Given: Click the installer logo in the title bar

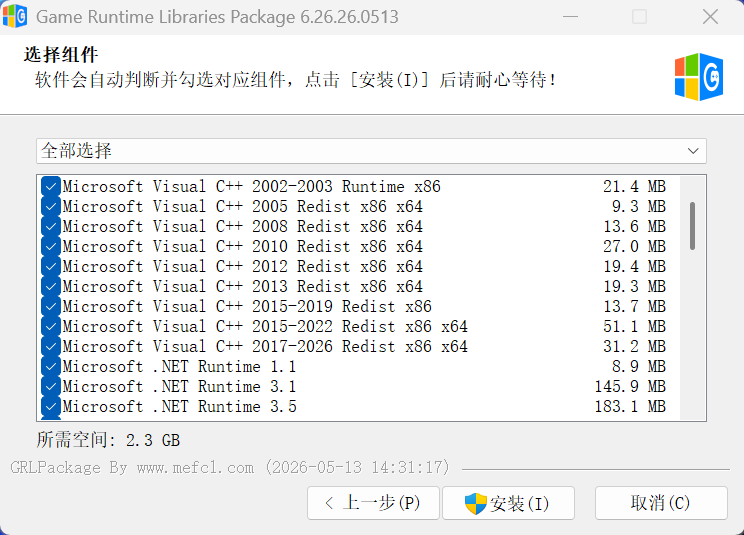Looking at the screenshot, I should pyautogui.click(x=15, y=16).
